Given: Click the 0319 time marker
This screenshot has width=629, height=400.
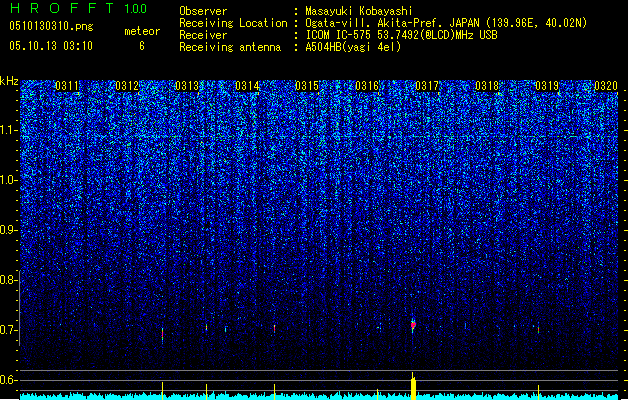Looking at the screenshot, I should (547, 86).
